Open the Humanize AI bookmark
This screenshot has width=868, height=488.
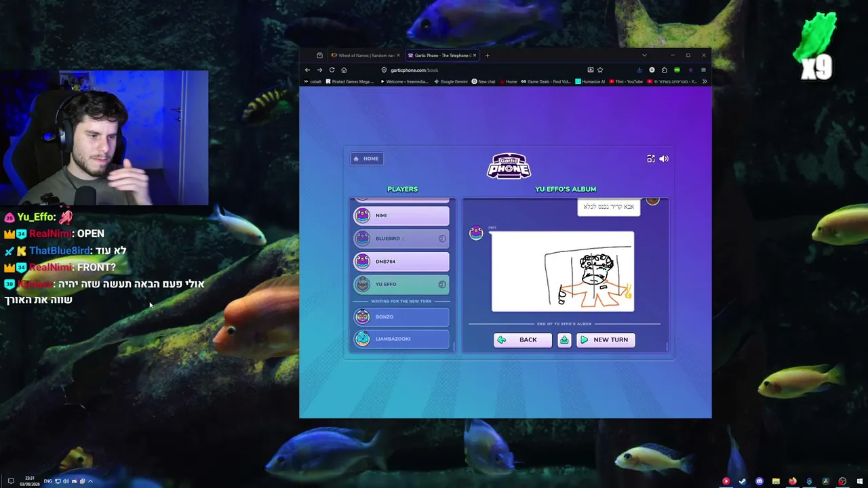coord(590,81)
